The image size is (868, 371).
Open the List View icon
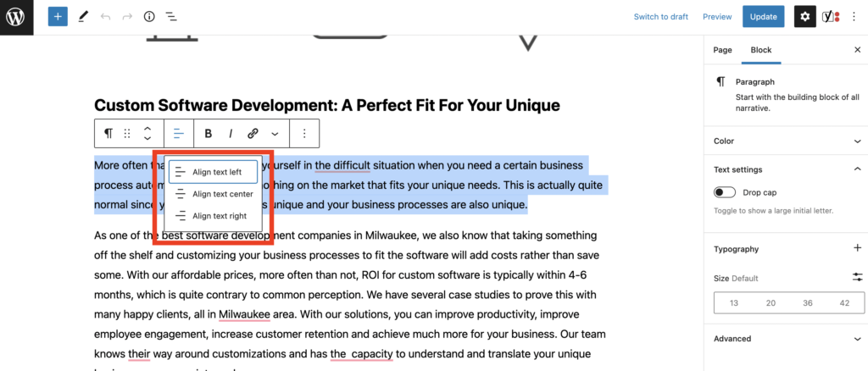171,16
